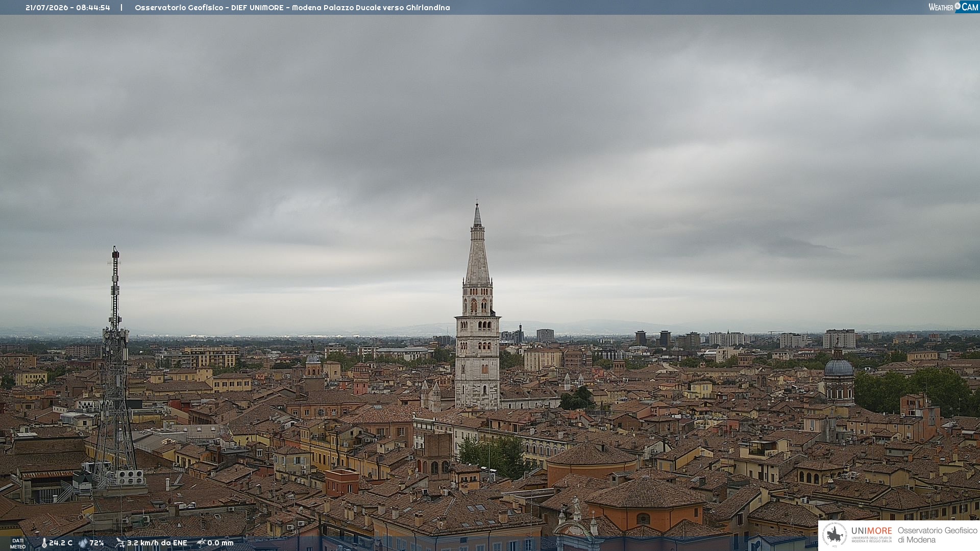The width and height of the screenshot is (980, 551).
Task: Click the WeatherCAM logo
Action: [x=953, y=7]
